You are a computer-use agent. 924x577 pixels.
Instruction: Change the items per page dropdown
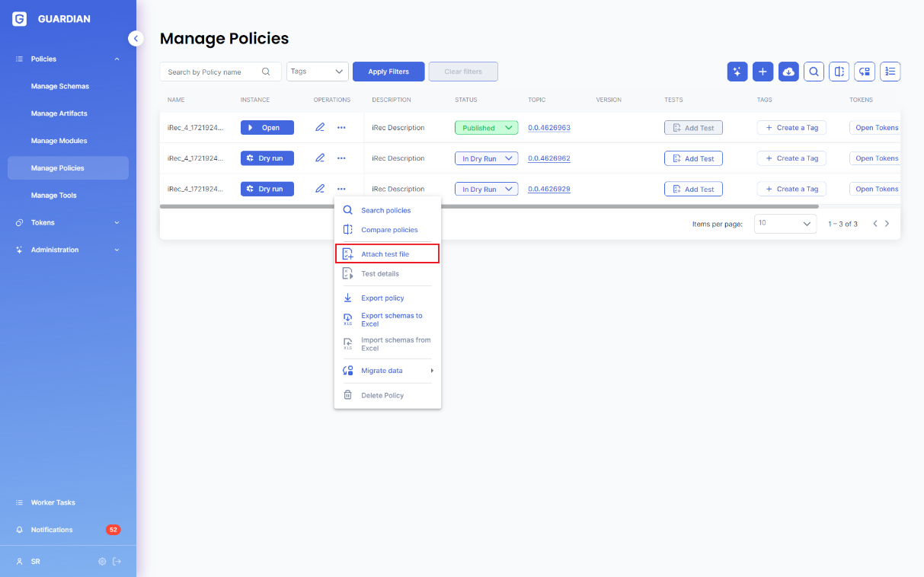[x=785, y=224]
